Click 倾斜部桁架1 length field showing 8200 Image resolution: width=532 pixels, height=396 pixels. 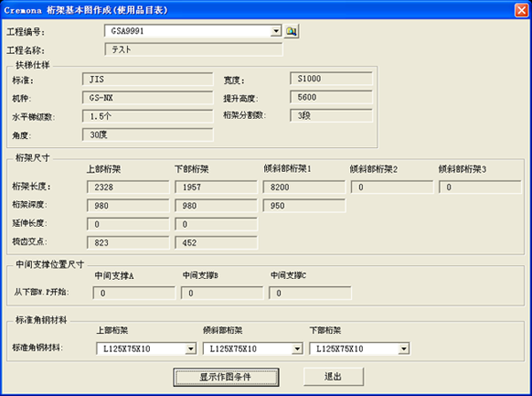(x=304, y=187)
